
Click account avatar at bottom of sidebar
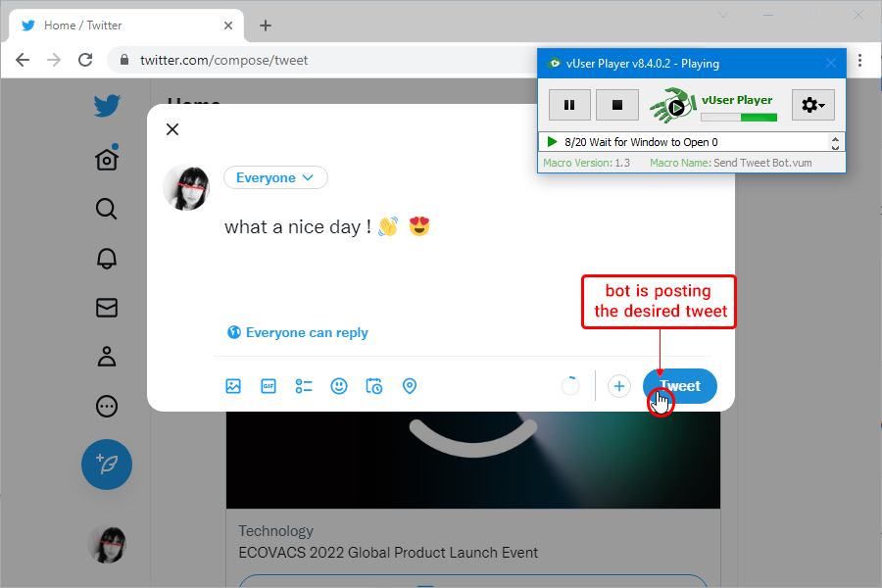107,545
